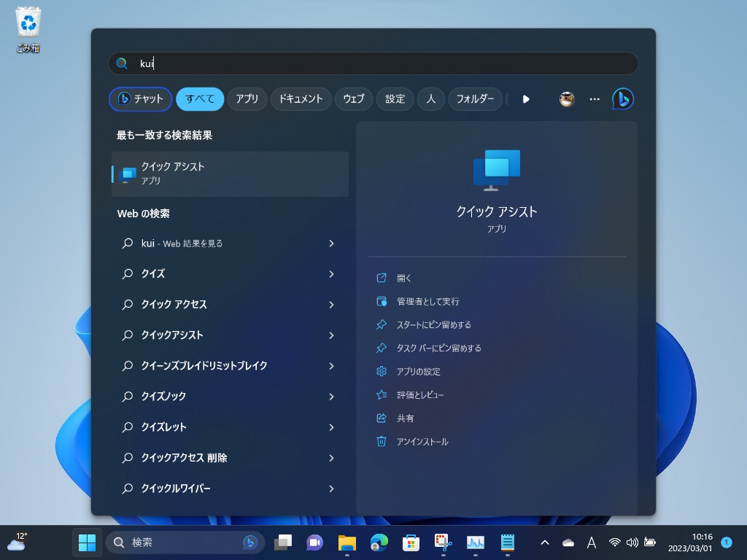Image resolution: width=747 pixels, height=560 pixels.
Task: Click 管理者として実行 to run as administrator
Action: coord(427,301)
